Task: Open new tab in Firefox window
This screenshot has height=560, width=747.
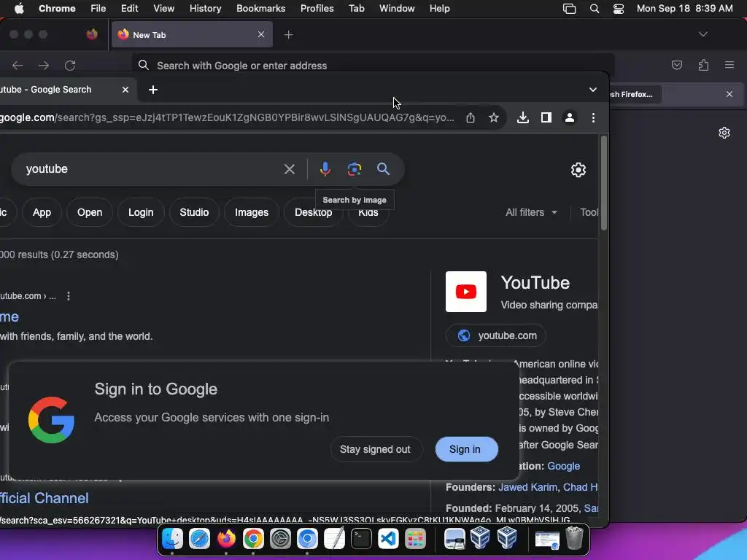Action: (x=288, y=35)
